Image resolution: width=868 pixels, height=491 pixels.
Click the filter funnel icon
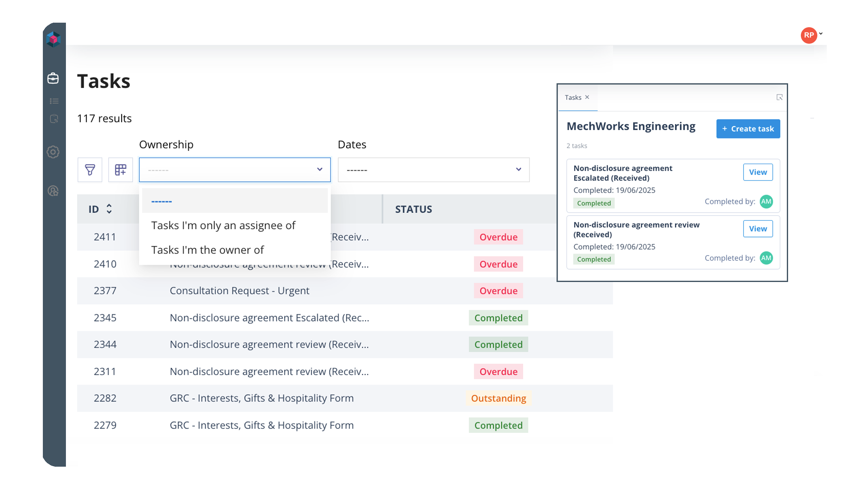[x=90, y=169]
